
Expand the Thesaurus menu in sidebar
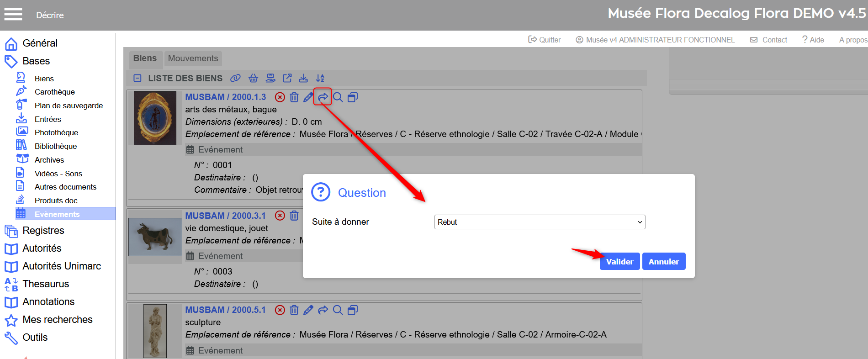(46, 284)
